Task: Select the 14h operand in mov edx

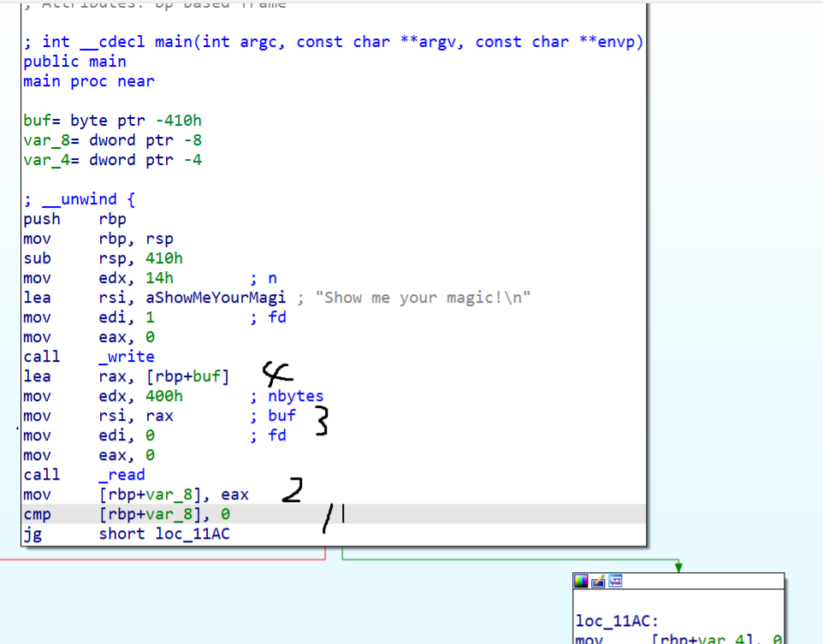Action: tap(159, 278)
